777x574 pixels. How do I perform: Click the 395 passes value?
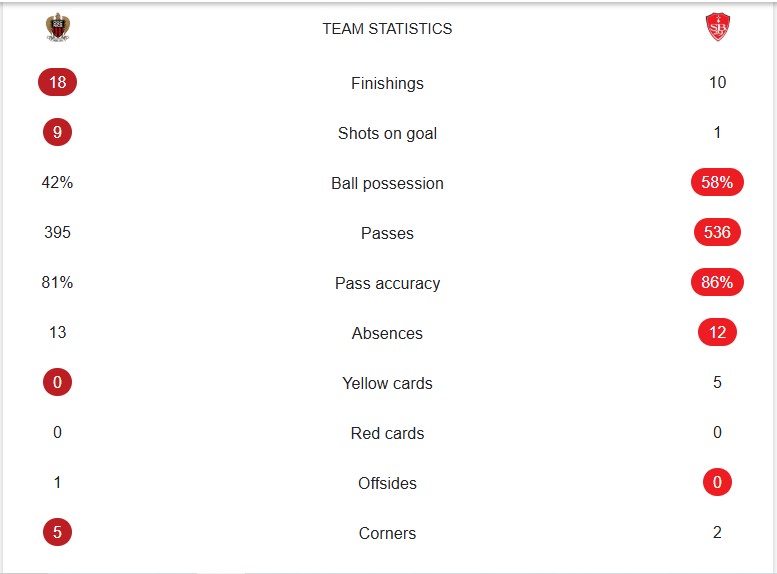[57, 232]
